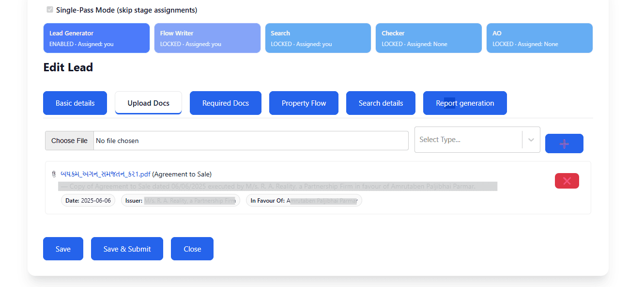Switch to the Basic details tab
The image size is (644, 287).
[x=75, y=103]
